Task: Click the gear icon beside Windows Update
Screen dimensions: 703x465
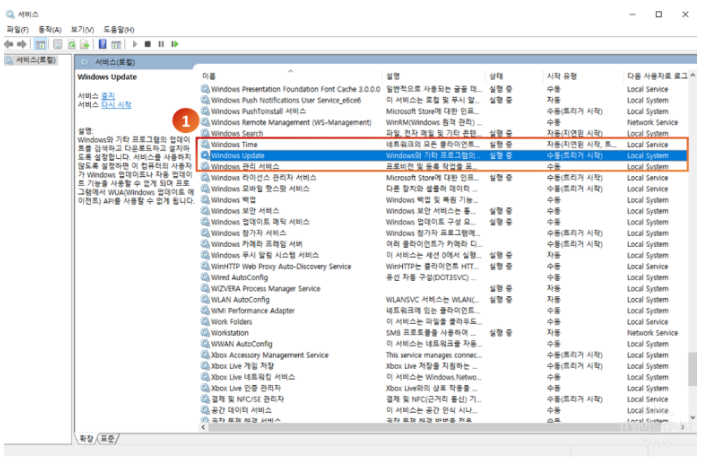Action: pos(205,155)
